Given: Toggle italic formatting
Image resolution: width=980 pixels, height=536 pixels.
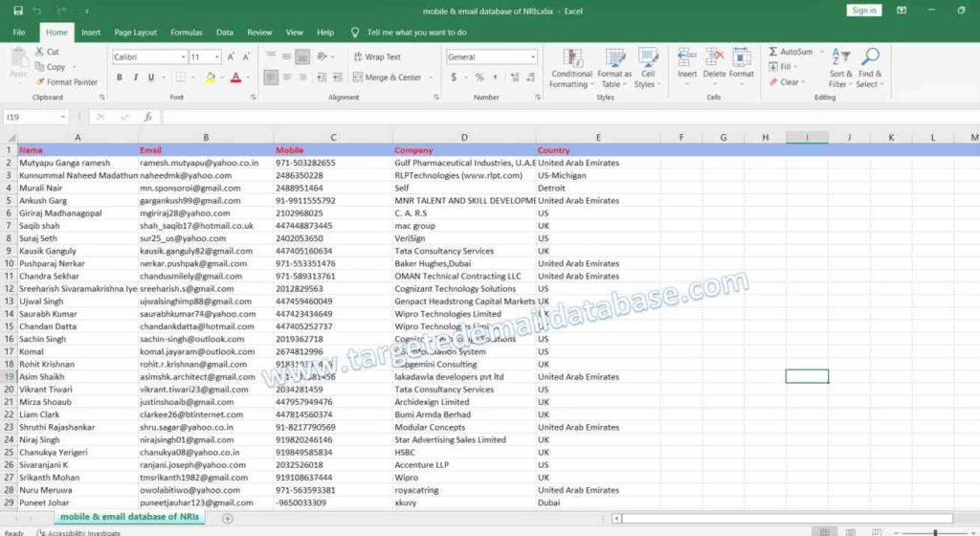Looking at the screenshot, I should [x=135, y=78].
